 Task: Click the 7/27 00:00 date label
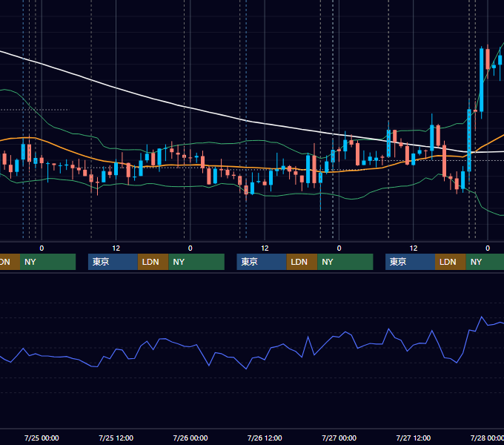tap(339, 438)
